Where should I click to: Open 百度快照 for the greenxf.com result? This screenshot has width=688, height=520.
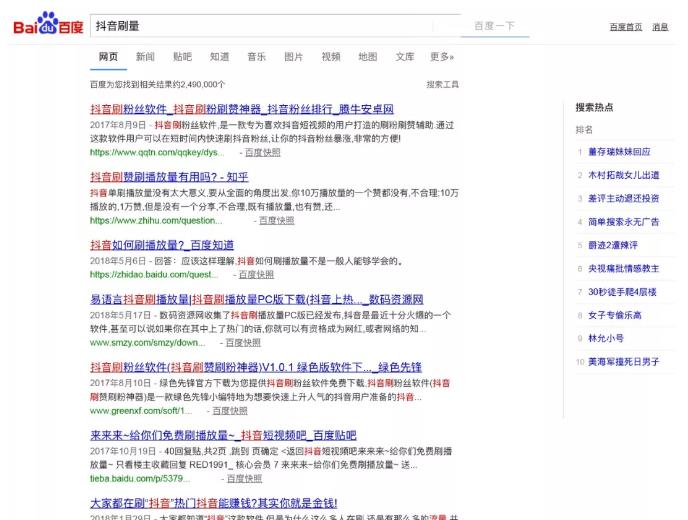click(x=230, y=411)
